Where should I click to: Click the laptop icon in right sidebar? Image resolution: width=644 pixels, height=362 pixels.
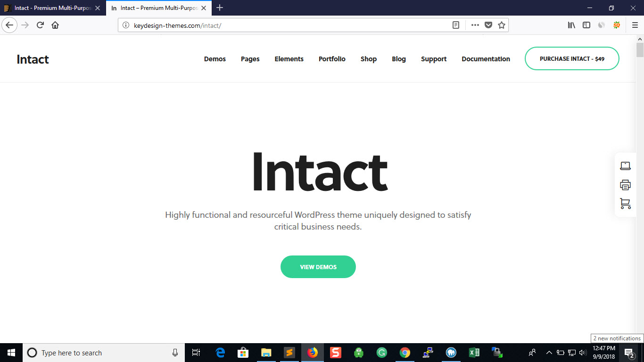tap(625, 166)
